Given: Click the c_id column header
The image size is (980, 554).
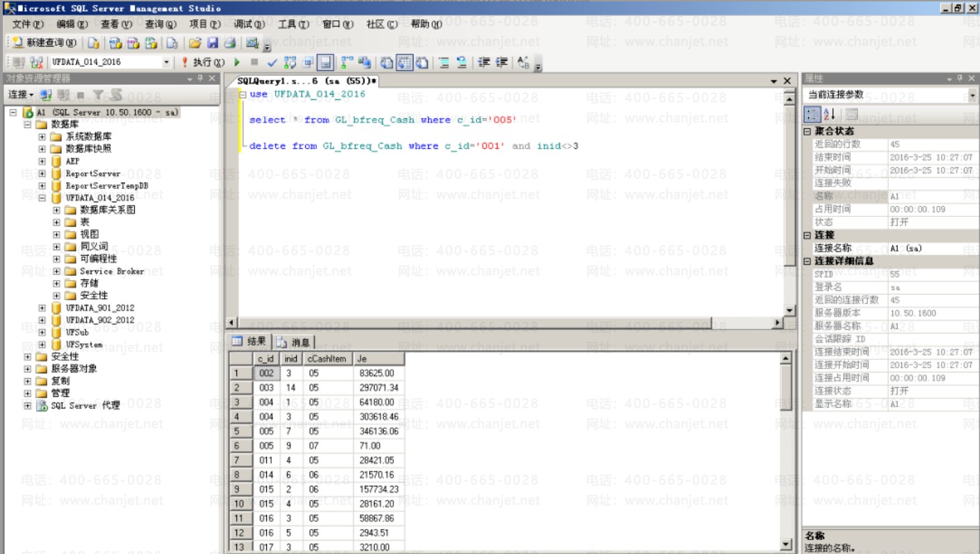Looking at the screenshot, I should 266,359.
